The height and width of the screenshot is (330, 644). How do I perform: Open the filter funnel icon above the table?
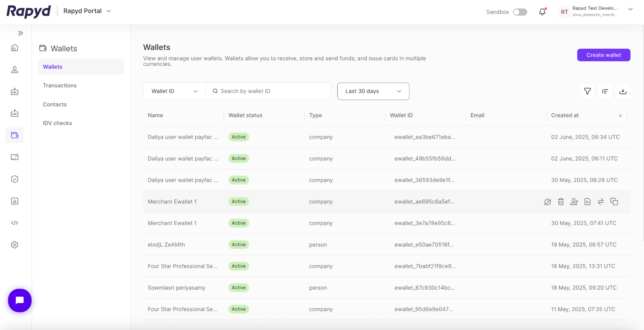(x=587, y=91)
